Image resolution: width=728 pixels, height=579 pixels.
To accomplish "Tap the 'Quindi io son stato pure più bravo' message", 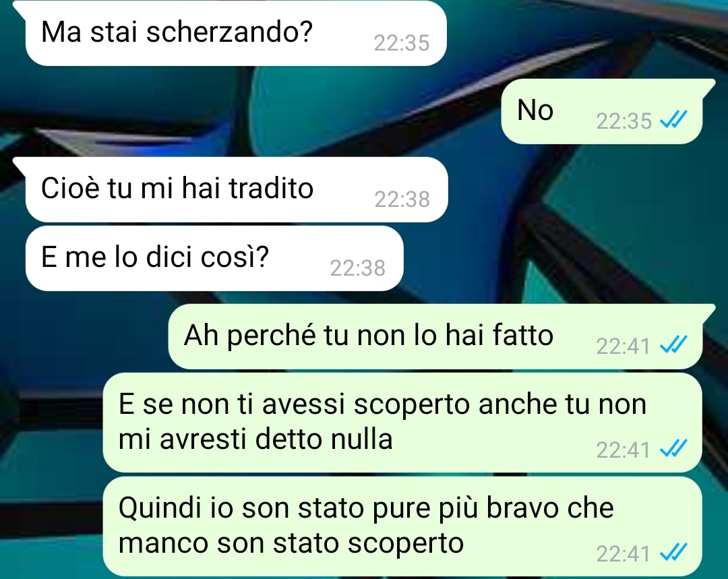I will point(402,526).
